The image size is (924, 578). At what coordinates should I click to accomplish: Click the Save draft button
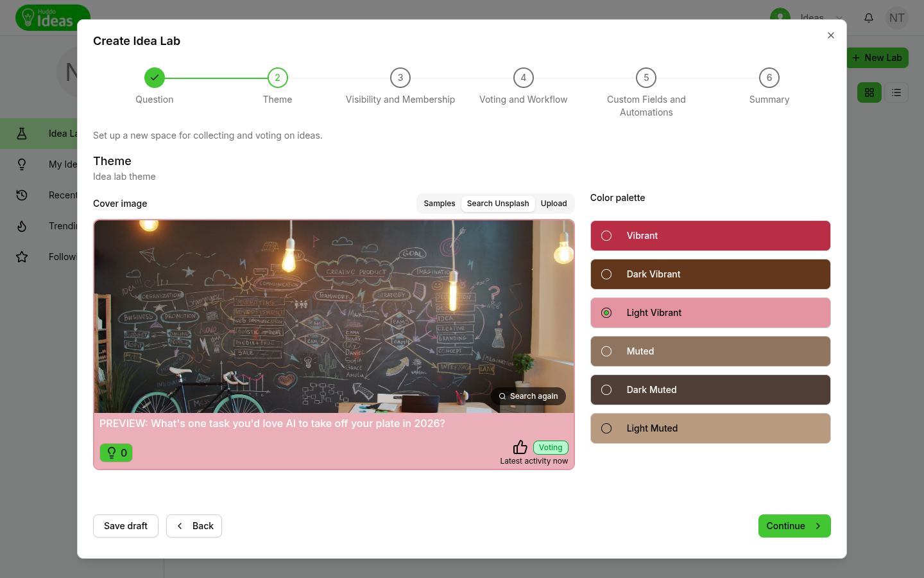tap(126, 526)
